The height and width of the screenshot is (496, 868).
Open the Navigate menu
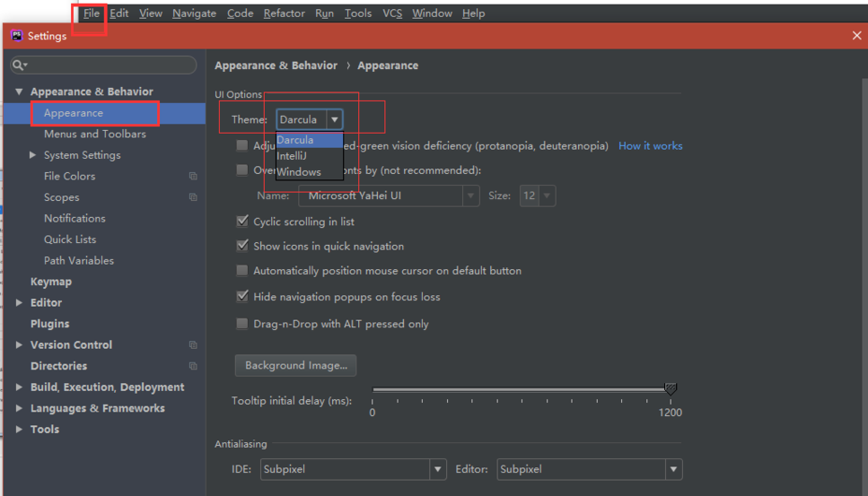point(194,13)
